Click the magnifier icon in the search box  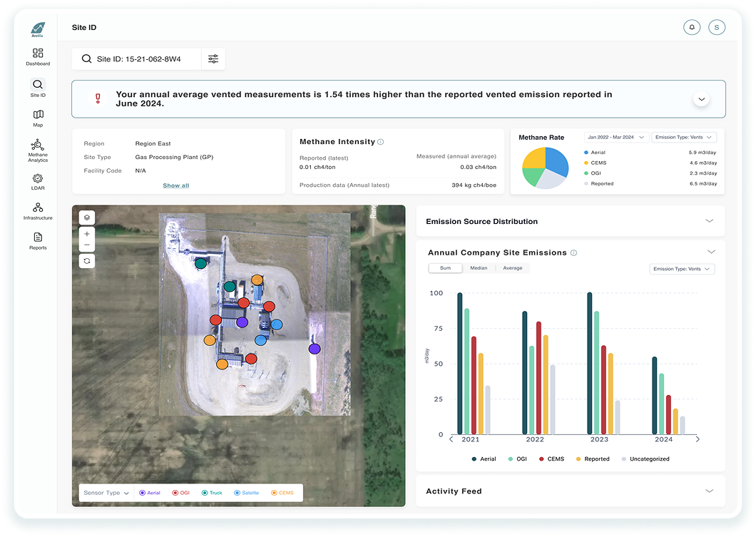87,58
